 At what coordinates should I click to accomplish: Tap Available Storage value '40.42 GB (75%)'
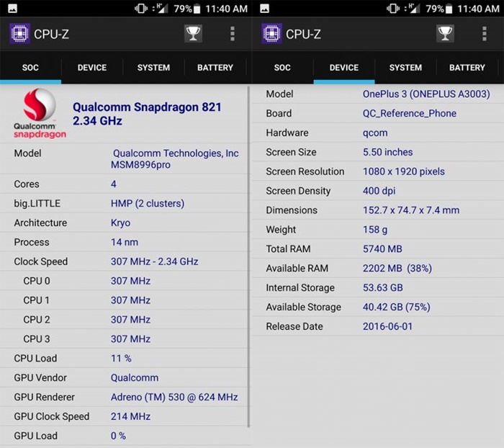click(396, 307)
